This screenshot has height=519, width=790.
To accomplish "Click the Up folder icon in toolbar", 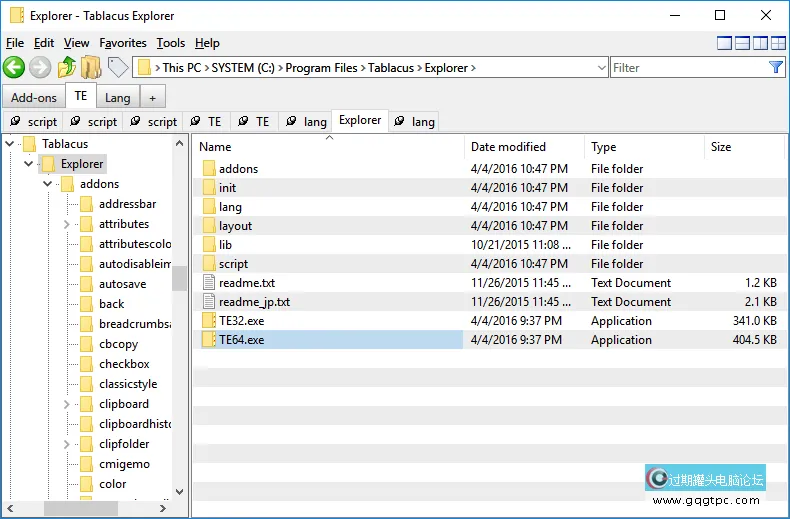I will tap(66, 67).
